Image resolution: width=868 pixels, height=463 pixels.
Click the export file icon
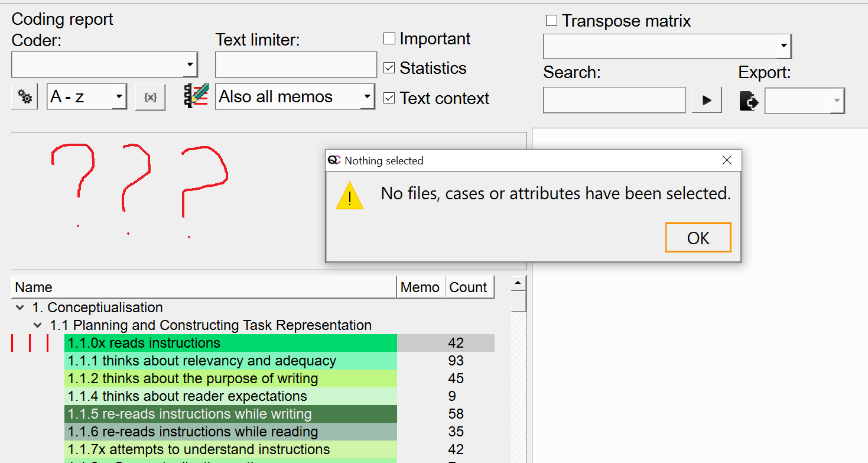point(749,101)
